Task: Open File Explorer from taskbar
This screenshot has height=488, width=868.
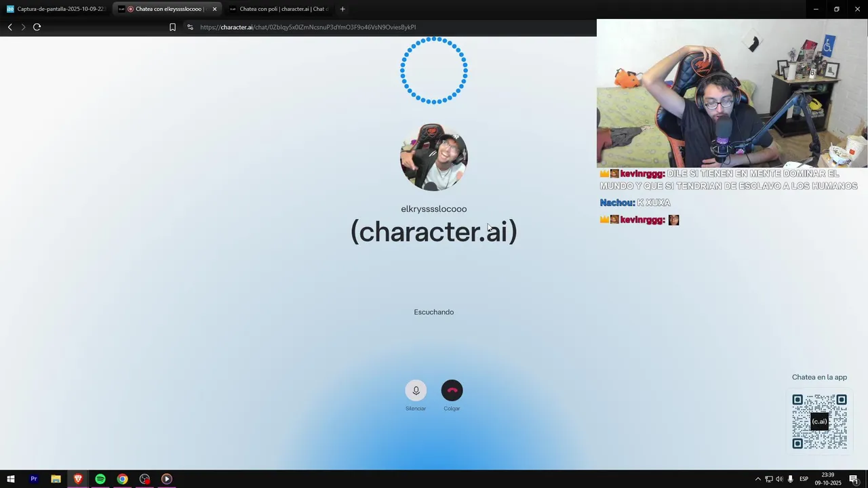Action: tap(56, 479)
